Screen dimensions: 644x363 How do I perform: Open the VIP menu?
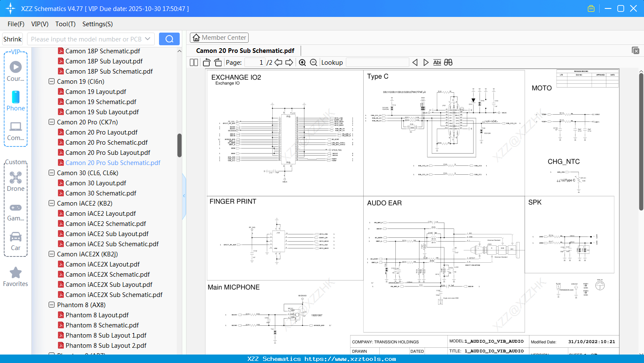click(39, 24)
